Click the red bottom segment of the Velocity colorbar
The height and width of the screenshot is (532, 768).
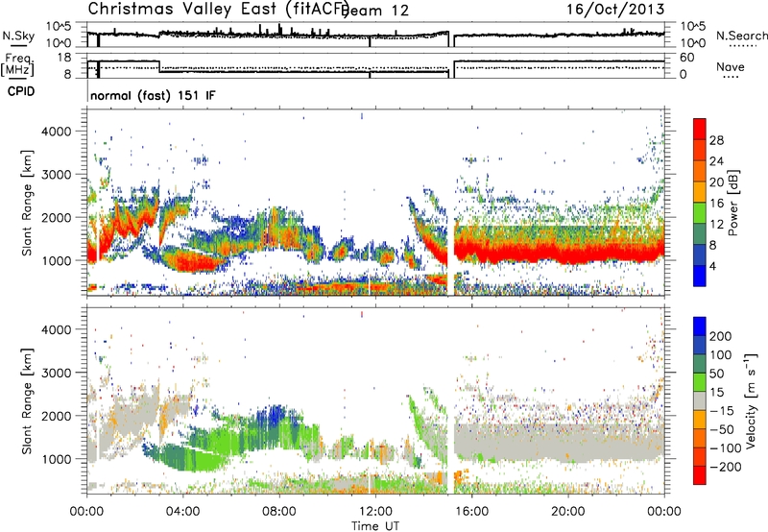[700, 475]
